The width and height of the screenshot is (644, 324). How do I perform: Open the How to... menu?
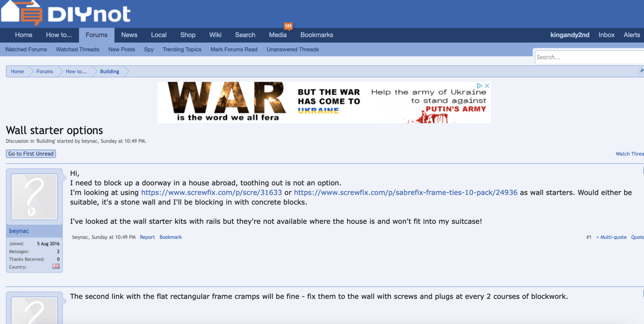click(x=59, y=35)
